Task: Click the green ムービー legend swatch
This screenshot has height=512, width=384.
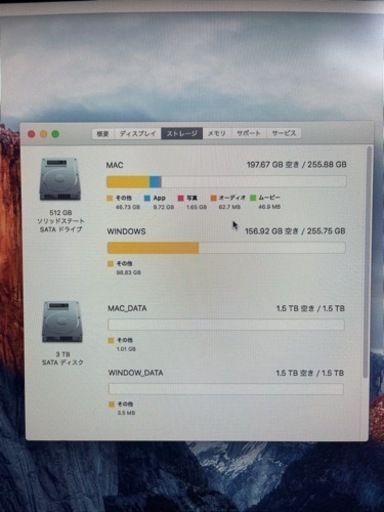Action: tap(253, 198)
